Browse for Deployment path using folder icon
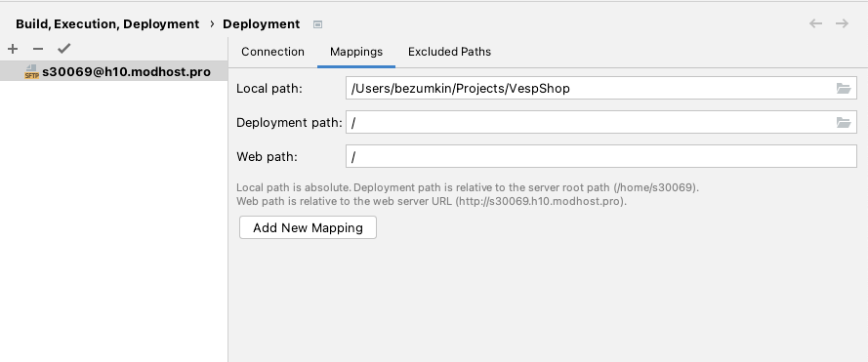 pyautogui.click(x=843, y=122)
